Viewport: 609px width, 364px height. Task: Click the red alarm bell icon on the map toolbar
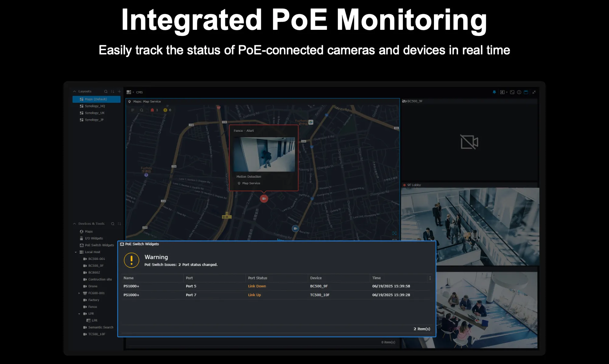[x=152, y=110]
